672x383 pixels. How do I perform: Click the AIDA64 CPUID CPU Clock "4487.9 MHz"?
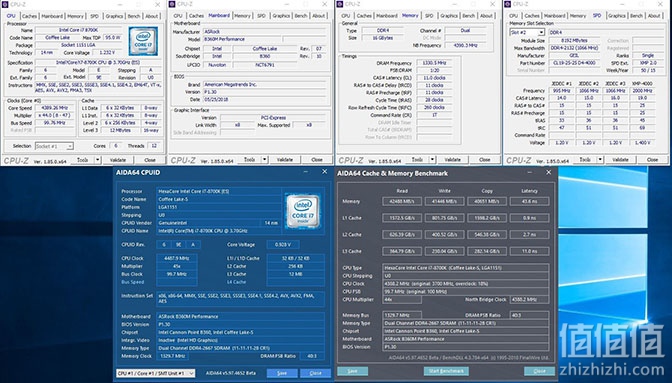click(x=177, y=258)
